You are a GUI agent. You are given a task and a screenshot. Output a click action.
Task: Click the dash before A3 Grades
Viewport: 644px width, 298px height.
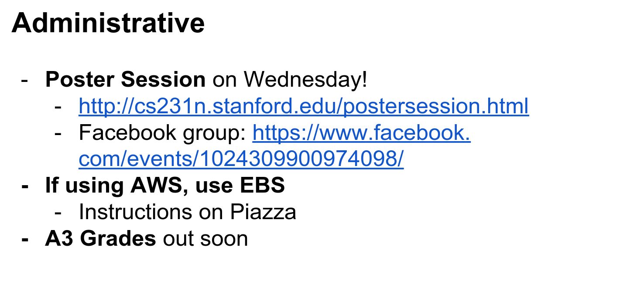25,239
